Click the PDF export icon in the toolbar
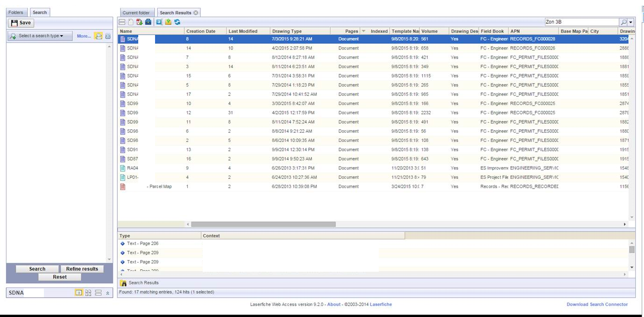Screen dimensions: 644x317 [x=139, y=22]
